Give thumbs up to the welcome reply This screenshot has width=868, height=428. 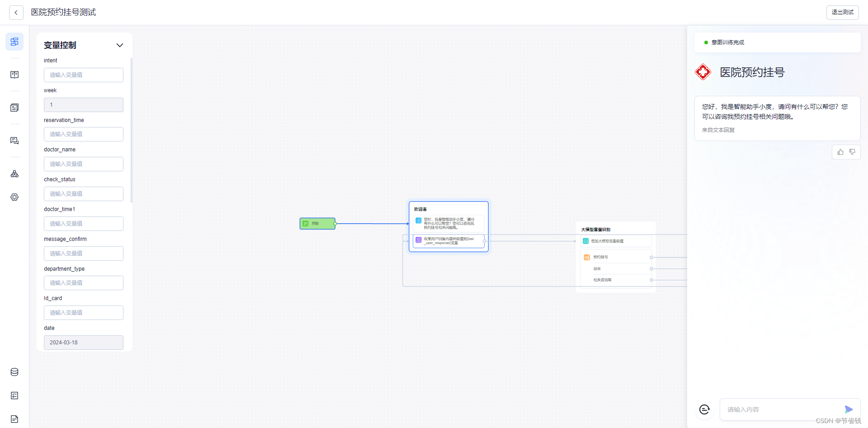coord(840,152)
